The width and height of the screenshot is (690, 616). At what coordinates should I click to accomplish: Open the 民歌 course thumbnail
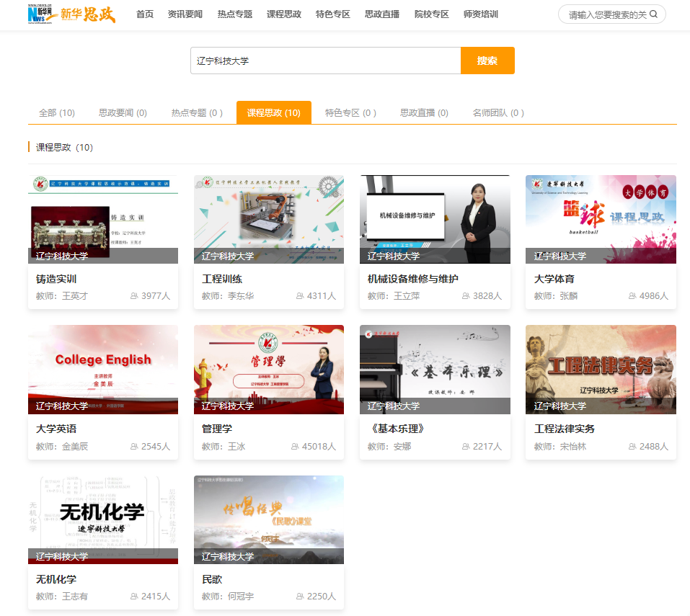click(x=269, y=519)
